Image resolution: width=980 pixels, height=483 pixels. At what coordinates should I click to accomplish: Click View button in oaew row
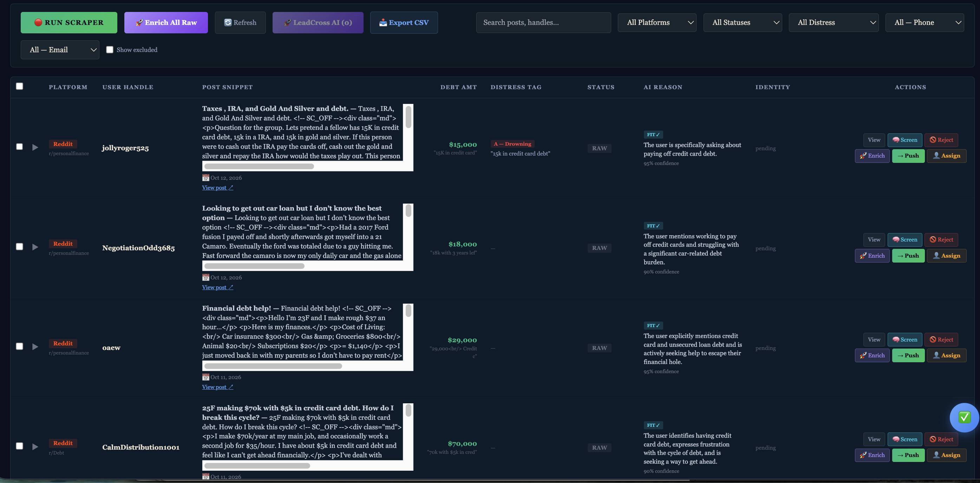point(874,340)
